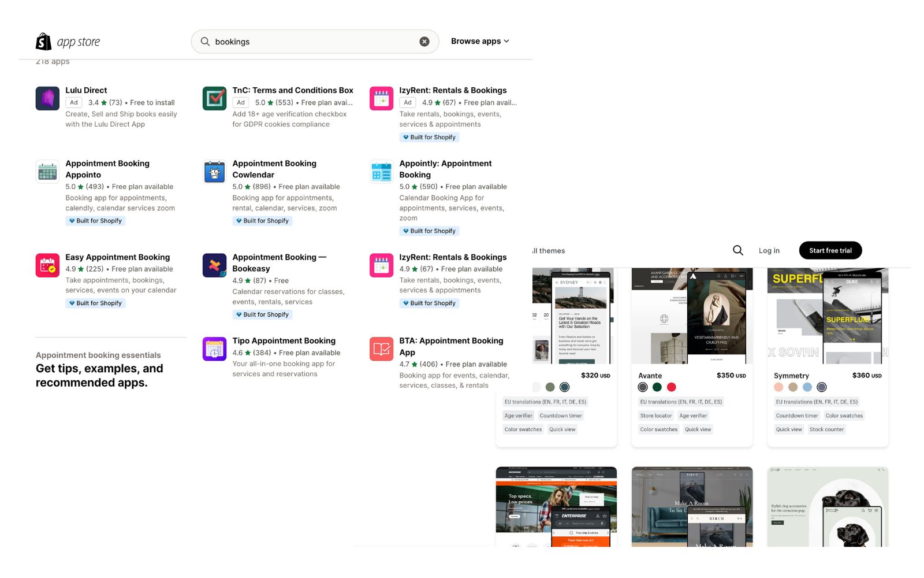Click Get tips, examples, and recommended apps
This screenshot has height=578, width=924.
99,376
